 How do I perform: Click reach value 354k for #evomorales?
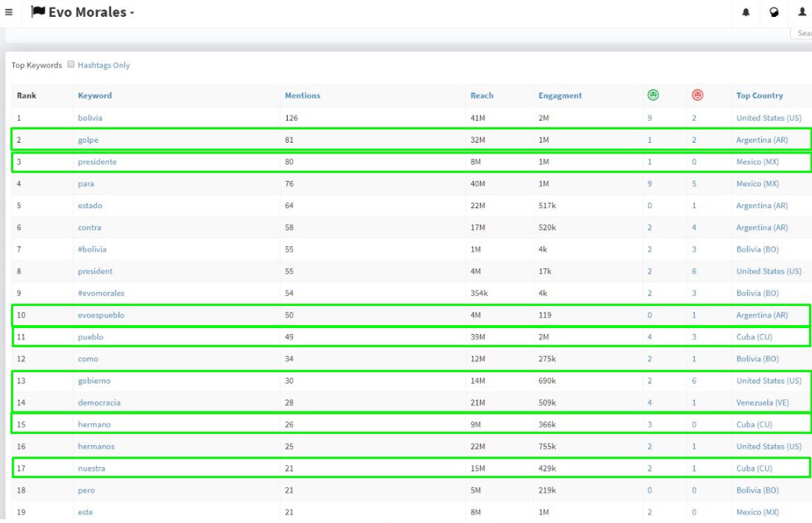[479, 293]
